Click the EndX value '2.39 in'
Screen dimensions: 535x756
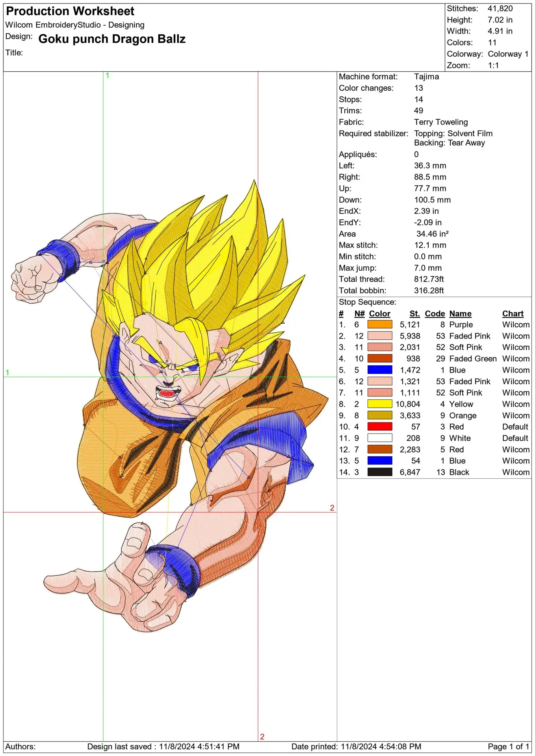point(426,211)
